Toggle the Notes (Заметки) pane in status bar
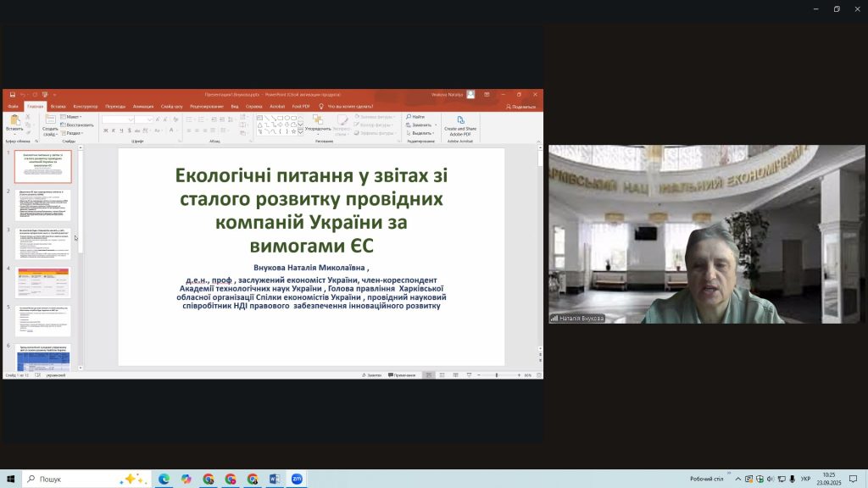Image resolution: width=868 pixels, height=488 pixels. click(x=371, y=374)
